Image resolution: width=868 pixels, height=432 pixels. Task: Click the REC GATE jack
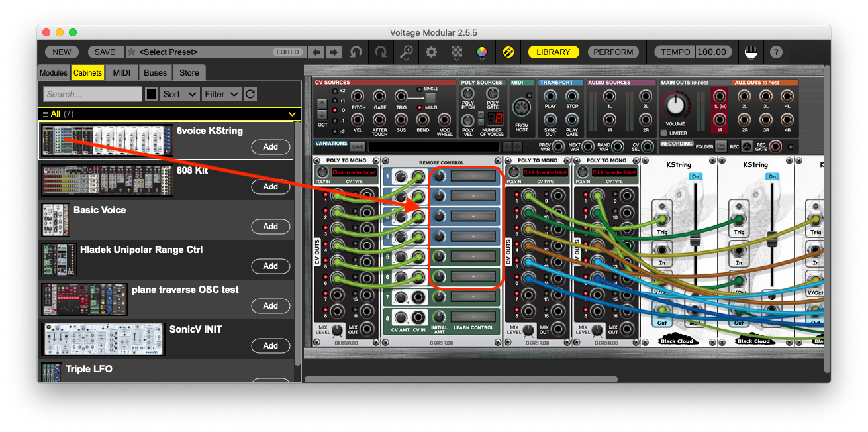click(x=774, y=146)
